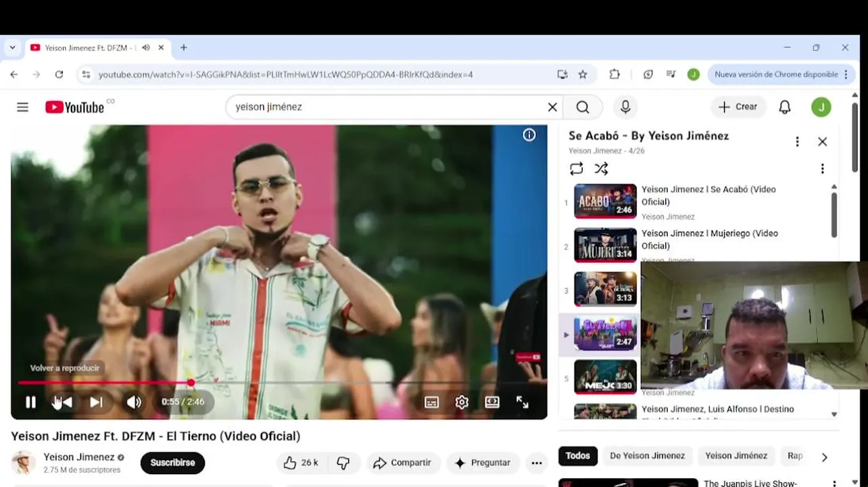Open the Crear menu
This screenshot has height=487, width=868.
[738, 107]
